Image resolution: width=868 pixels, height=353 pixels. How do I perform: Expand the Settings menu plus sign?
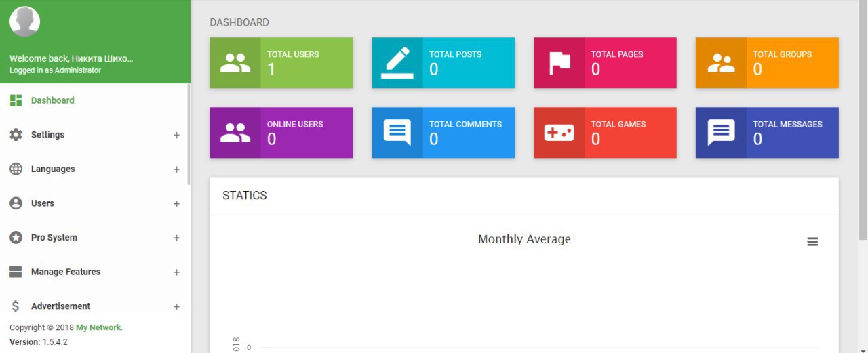[x=176, y=135]
